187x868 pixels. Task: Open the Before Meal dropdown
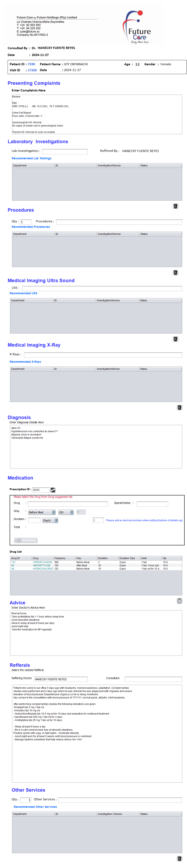click(x=42, y=512)
